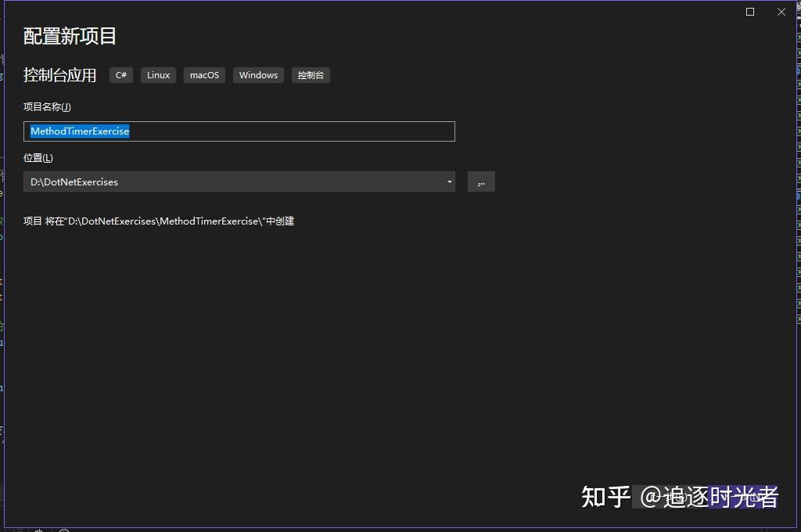
Task: Select the Linux platform tag
Action: (158, 74)
